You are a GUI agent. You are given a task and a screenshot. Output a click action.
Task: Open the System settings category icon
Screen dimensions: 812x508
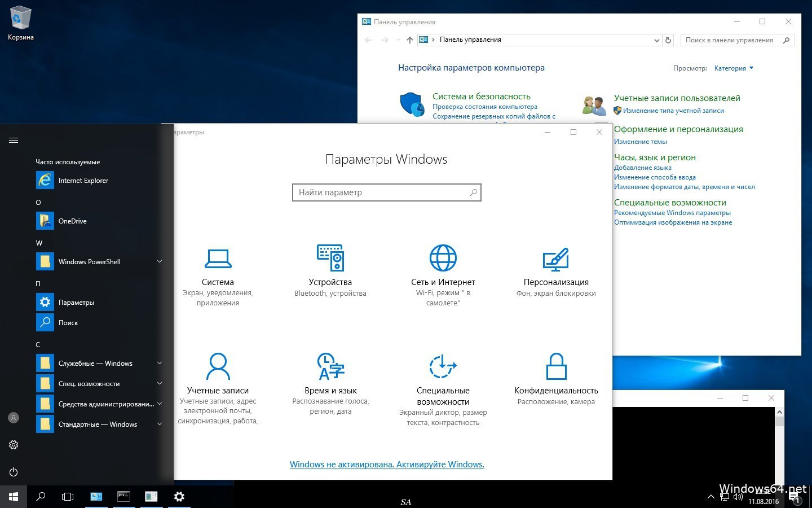point(218,258)
